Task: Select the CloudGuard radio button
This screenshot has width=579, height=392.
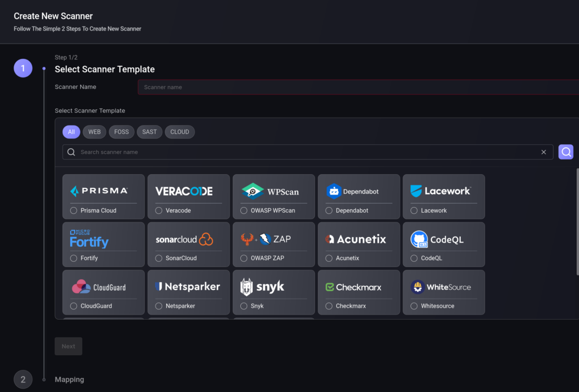Action: tap(74, 306)
